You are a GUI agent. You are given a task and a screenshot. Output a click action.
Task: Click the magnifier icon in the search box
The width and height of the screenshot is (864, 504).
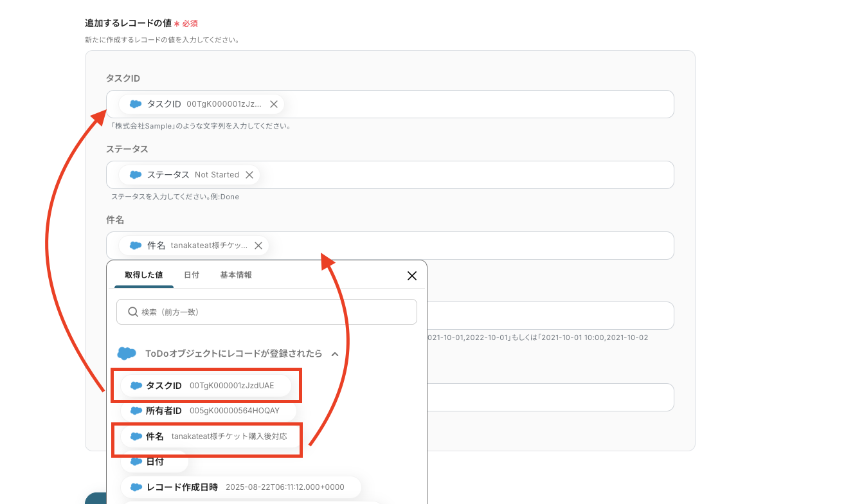133,312
